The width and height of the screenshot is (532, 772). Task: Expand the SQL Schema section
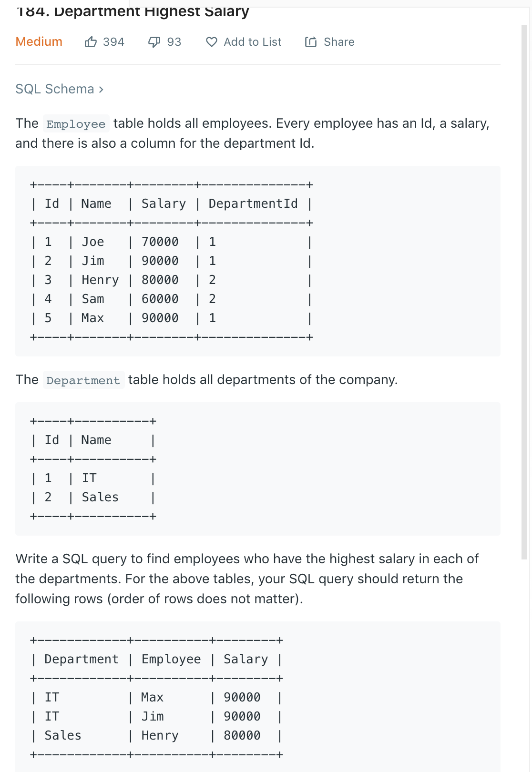pos(60,89)
